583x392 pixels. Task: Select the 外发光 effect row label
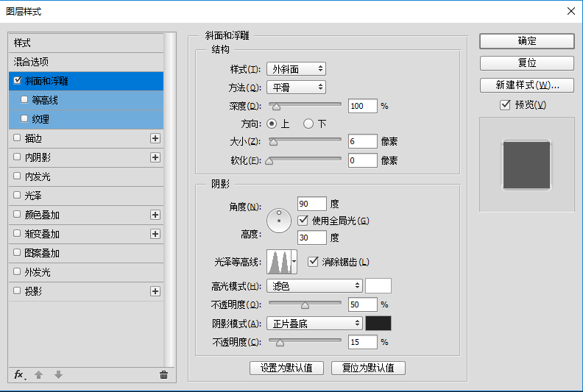click(38, 272)
